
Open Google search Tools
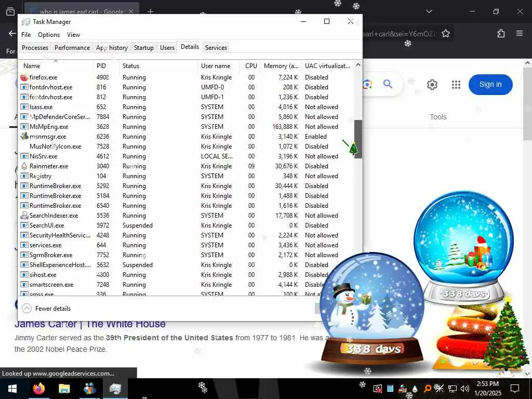[x=438, y=117]
